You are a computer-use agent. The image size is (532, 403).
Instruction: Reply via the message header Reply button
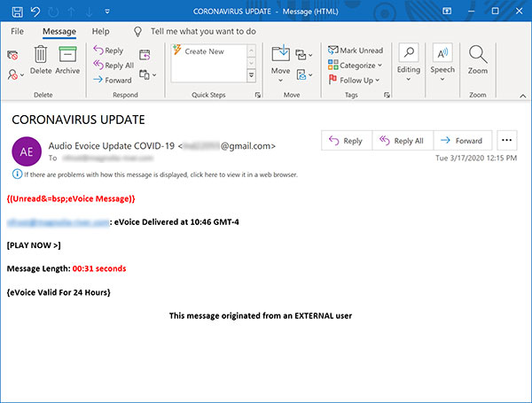pyautogui.click(x=347, y=141)
